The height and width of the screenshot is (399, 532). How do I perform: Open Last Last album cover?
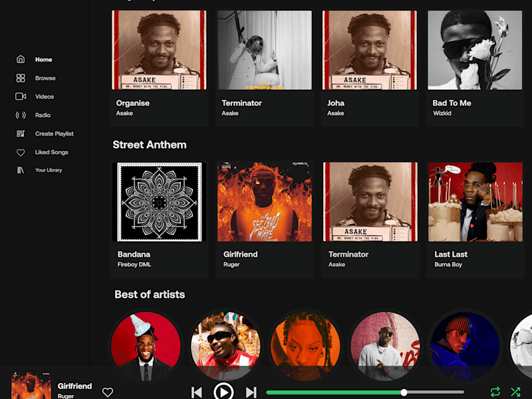475,202
